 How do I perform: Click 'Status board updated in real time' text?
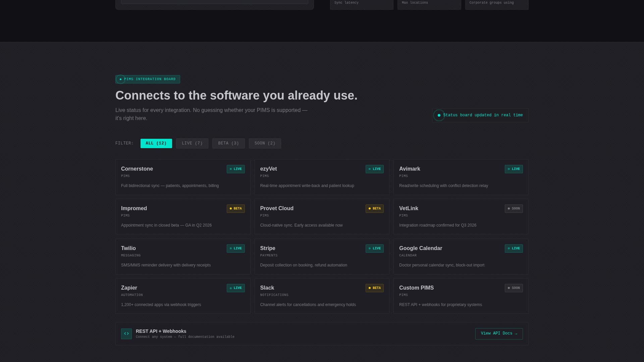click(483, 115)
